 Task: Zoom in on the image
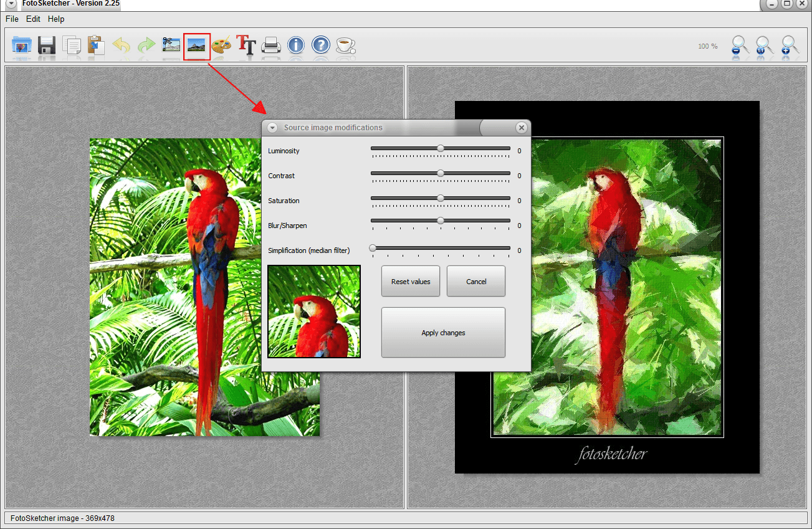pos(787,45)
